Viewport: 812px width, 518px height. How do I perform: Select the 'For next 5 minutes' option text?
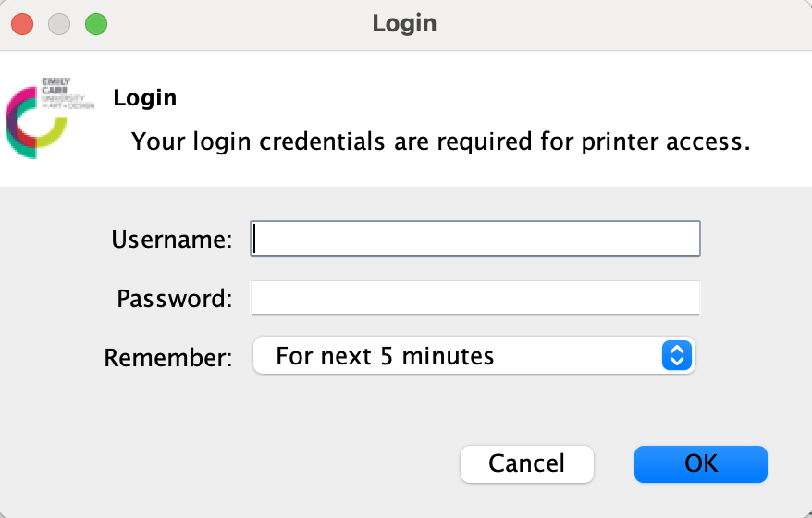pyautogui.click(x=385, y=356)
